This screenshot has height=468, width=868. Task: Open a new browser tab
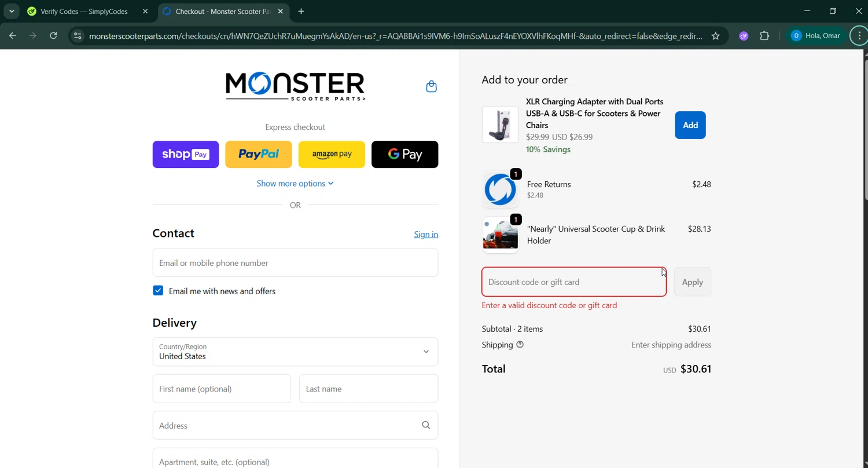[301, 11]
